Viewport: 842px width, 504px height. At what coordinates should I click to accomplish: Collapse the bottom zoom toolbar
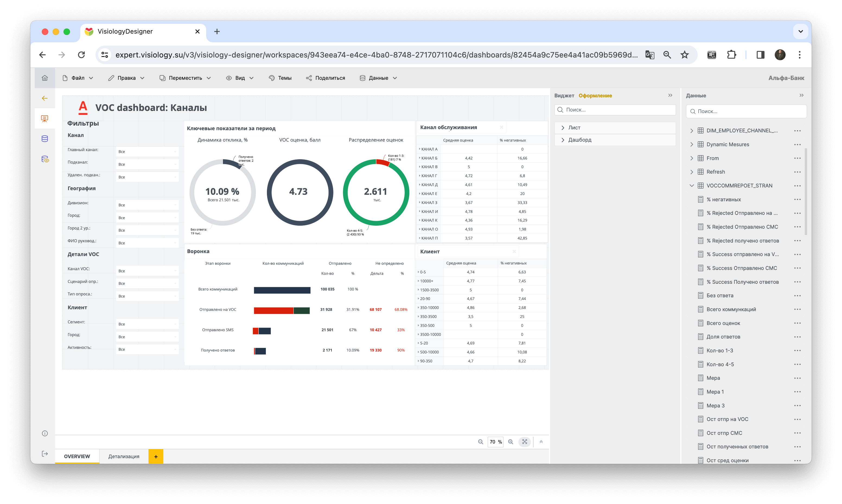coord(541,442)
